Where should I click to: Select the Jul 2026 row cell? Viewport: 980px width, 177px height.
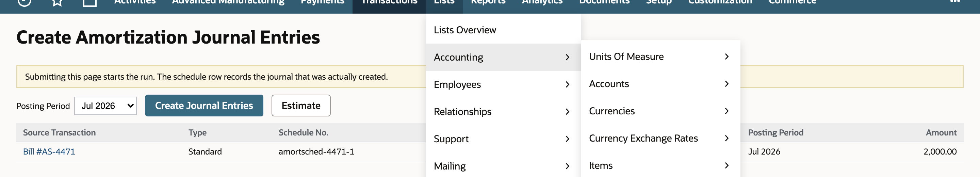point(764,151)
